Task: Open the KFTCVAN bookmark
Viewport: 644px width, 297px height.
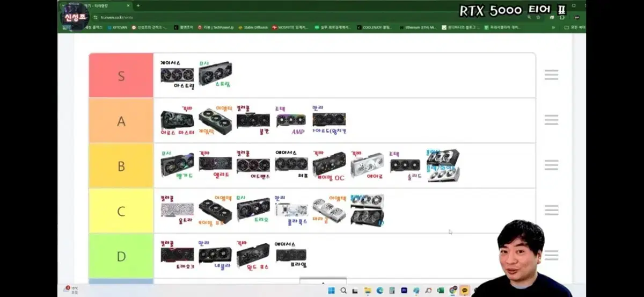Action: pos(116,27)
